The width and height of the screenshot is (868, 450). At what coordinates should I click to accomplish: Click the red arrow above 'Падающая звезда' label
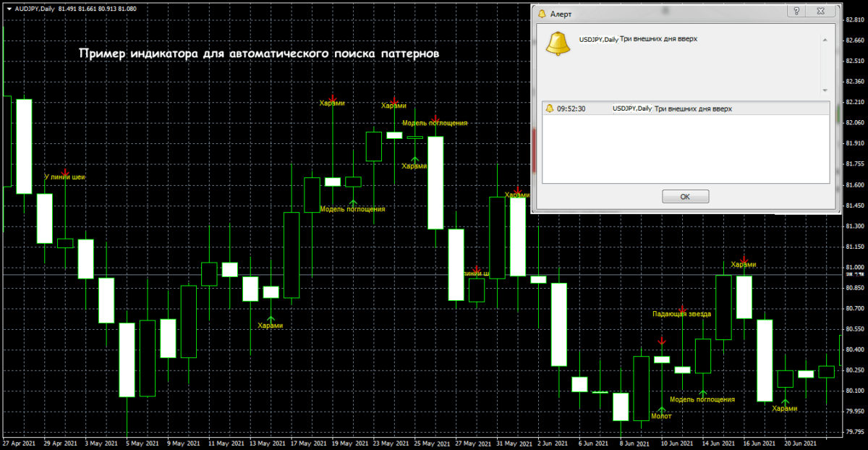click(x=681, y=309)
